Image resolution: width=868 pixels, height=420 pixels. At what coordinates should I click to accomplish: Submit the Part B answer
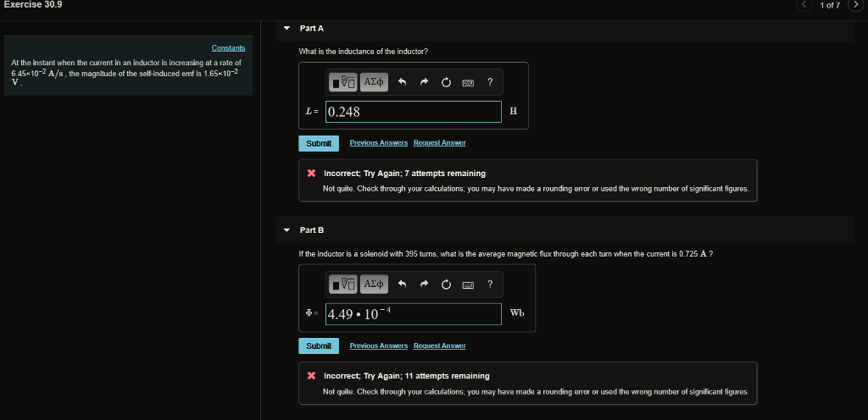(x=319, y=346)
